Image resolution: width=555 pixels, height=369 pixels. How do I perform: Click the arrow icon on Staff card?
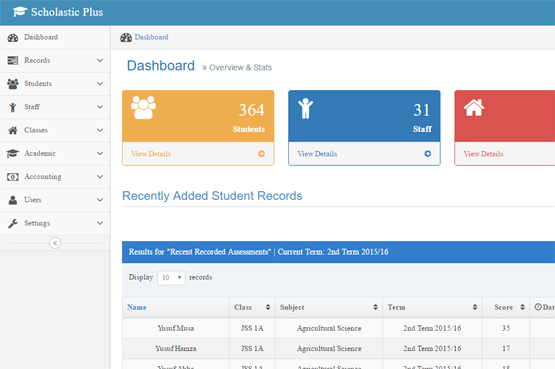[428, 154]
